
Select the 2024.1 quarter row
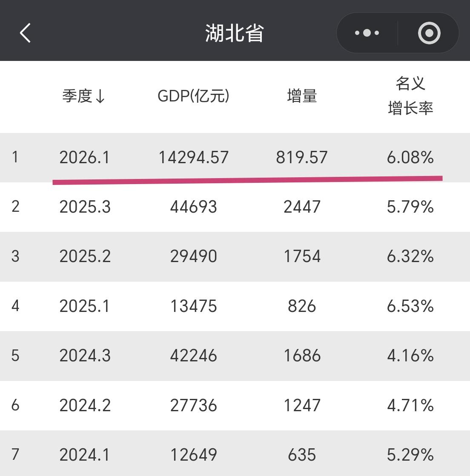tap(235, 455)
